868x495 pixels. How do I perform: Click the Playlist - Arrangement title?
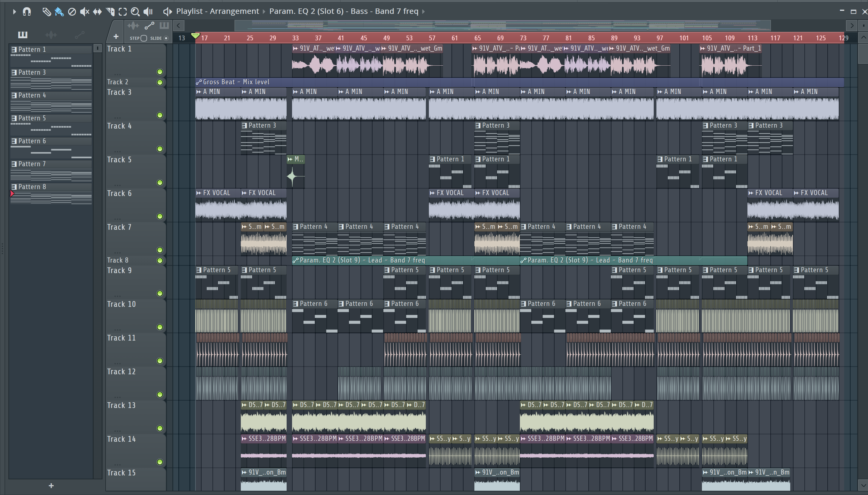tap(217, 11)
